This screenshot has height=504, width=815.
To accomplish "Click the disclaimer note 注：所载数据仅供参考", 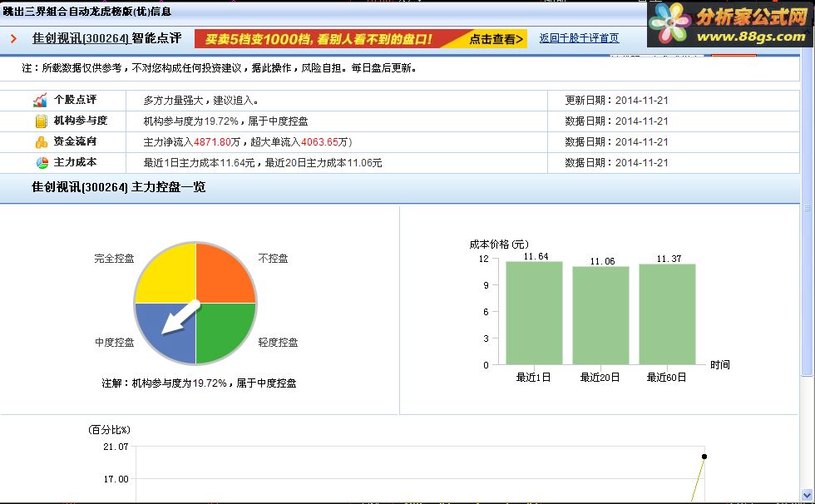I will [x=220, y=68].
